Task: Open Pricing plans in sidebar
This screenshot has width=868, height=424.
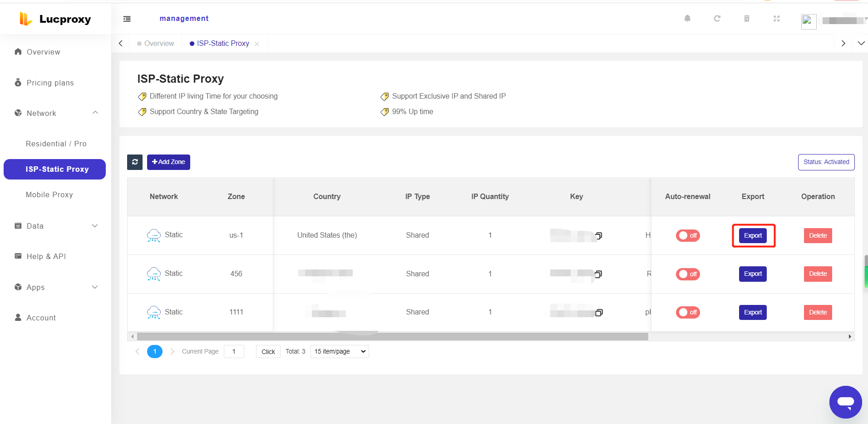Action: click(50, 83)
